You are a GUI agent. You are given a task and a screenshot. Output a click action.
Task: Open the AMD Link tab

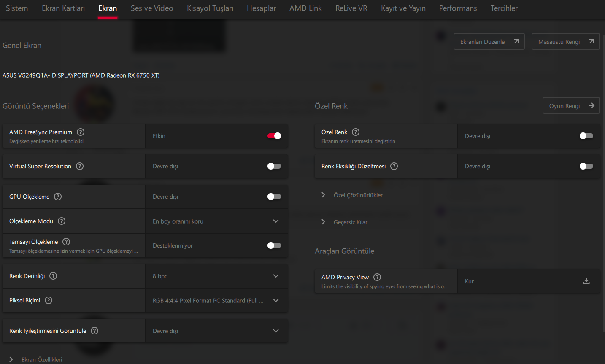click(305, 8)
